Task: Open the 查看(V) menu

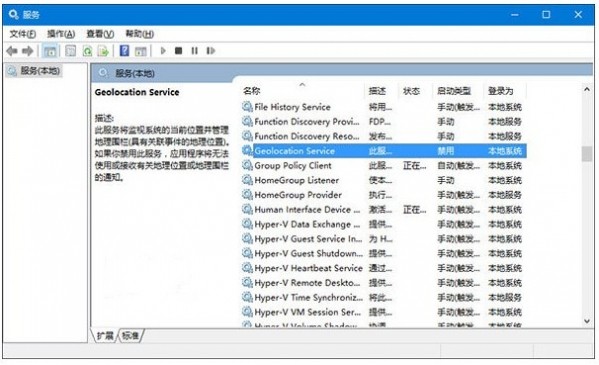Action: tap(100, 34)
